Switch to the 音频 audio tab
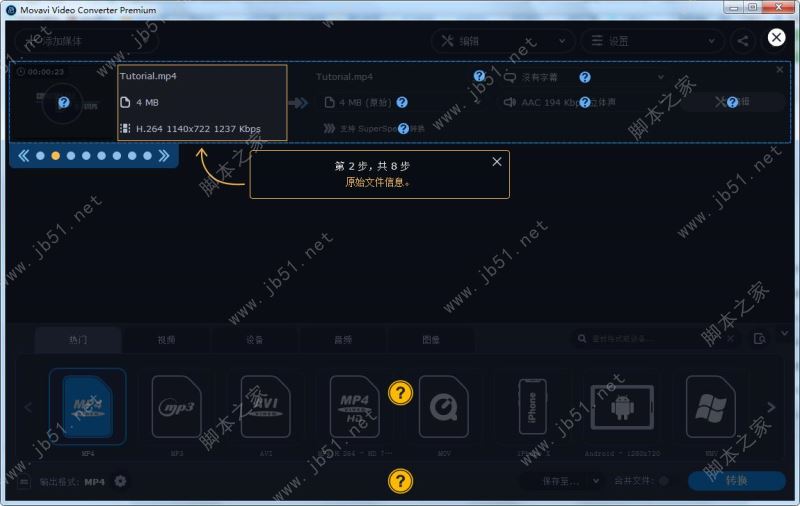 343,340
